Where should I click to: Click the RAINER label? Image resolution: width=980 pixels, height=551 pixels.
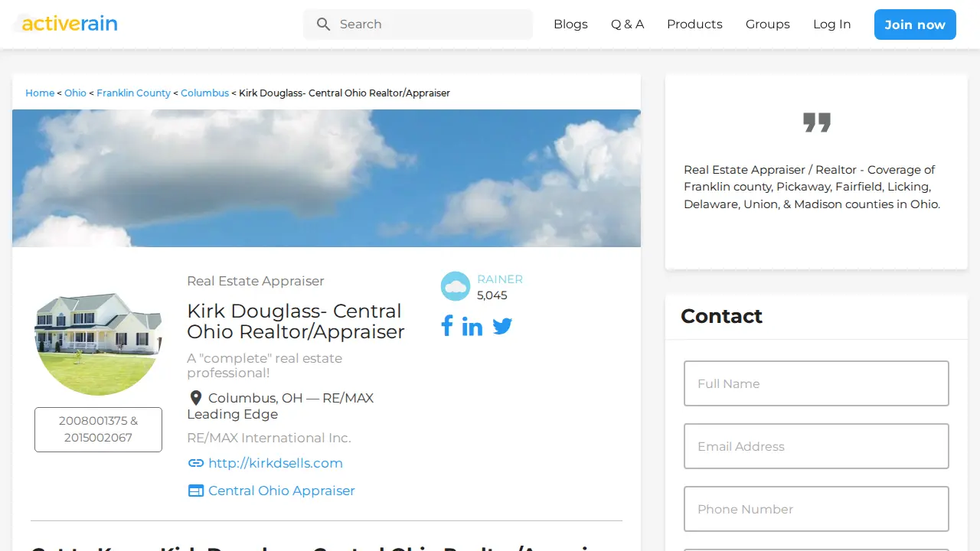pos(500,279)
